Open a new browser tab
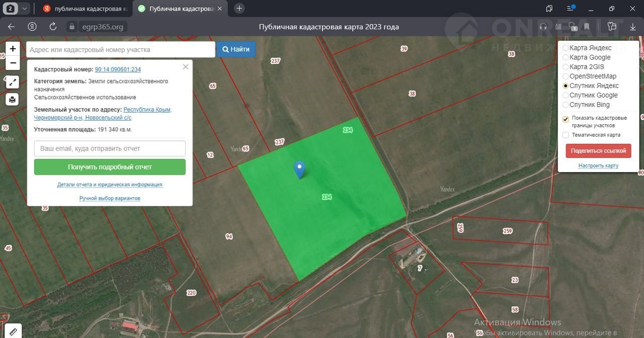Viewport: 644px width, 338px height. [x=239, y=9]
